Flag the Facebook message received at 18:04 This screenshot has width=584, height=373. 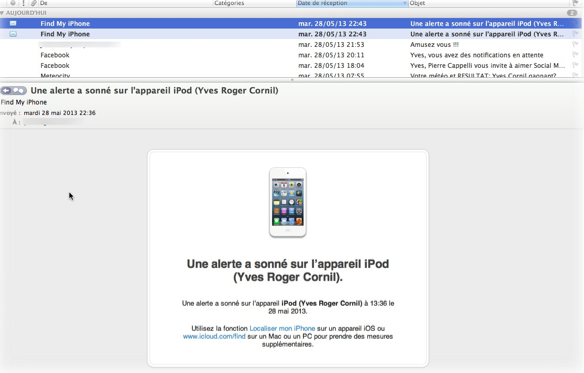pyautogui.click(x=575, y=65)
